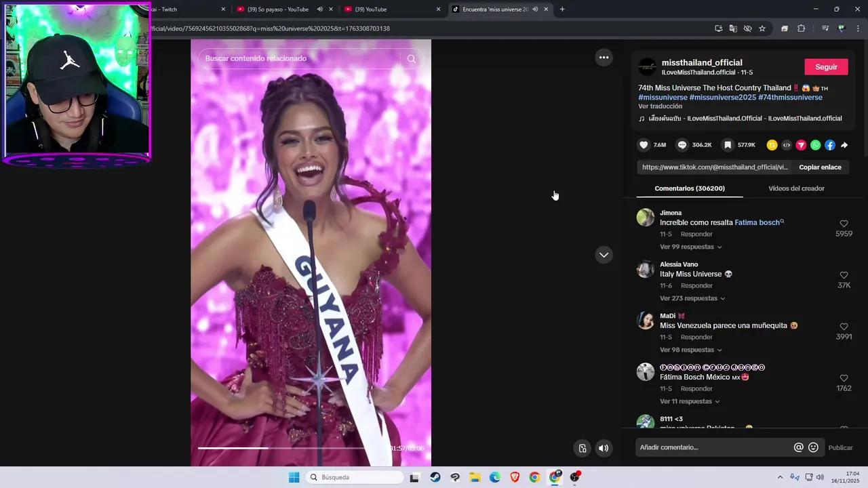This screenshot has width=868, height=488.
Task: Like the video with the heart icon
Action: (644, 145)
